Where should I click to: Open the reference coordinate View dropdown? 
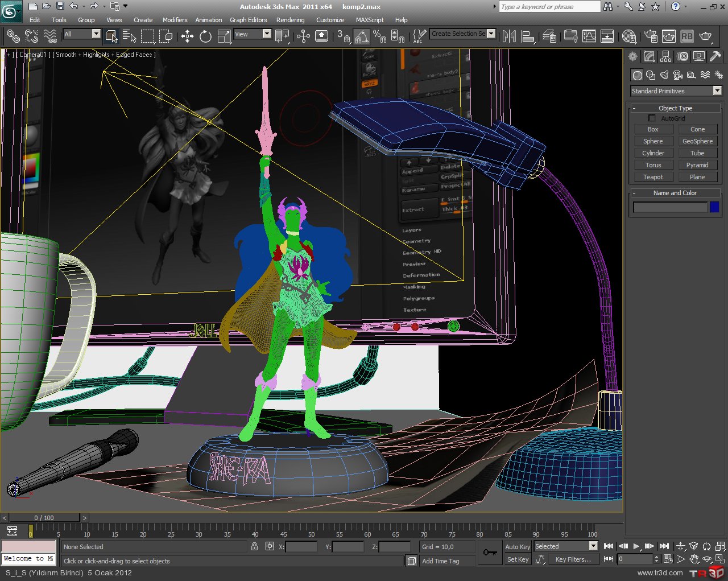tap(253, 34)
